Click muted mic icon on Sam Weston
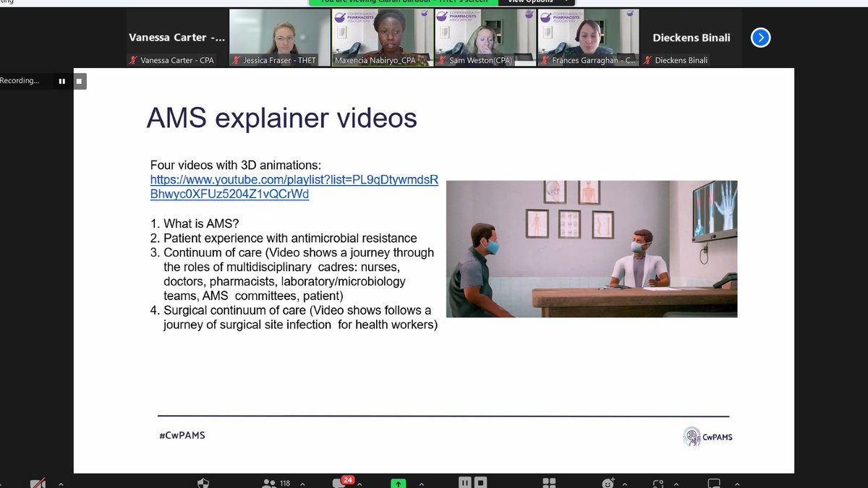 441,61
